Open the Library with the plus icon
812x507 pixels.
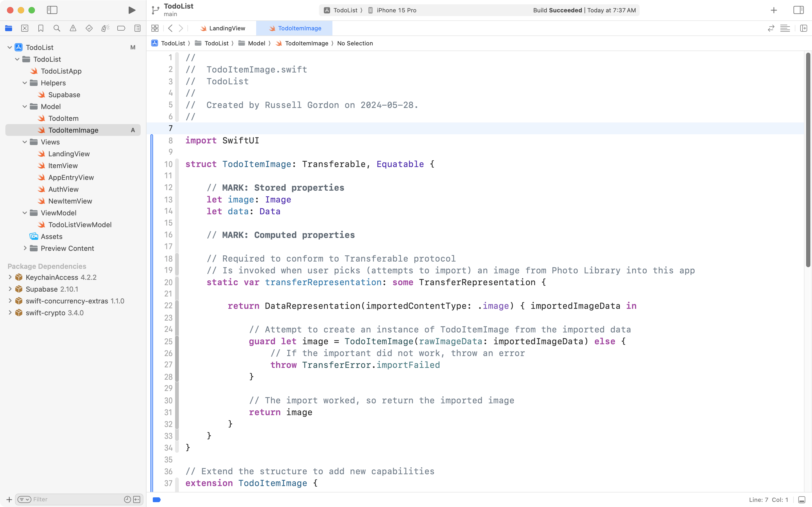773,10
